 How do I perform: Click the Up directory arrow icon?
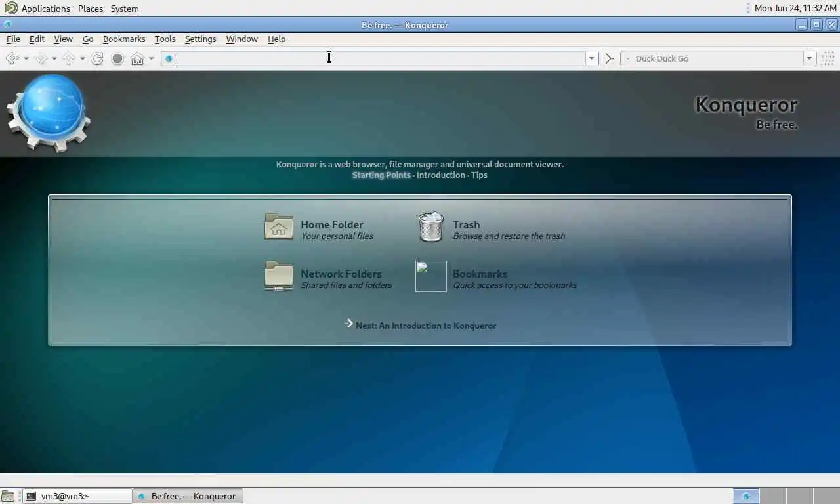point(68,58)
